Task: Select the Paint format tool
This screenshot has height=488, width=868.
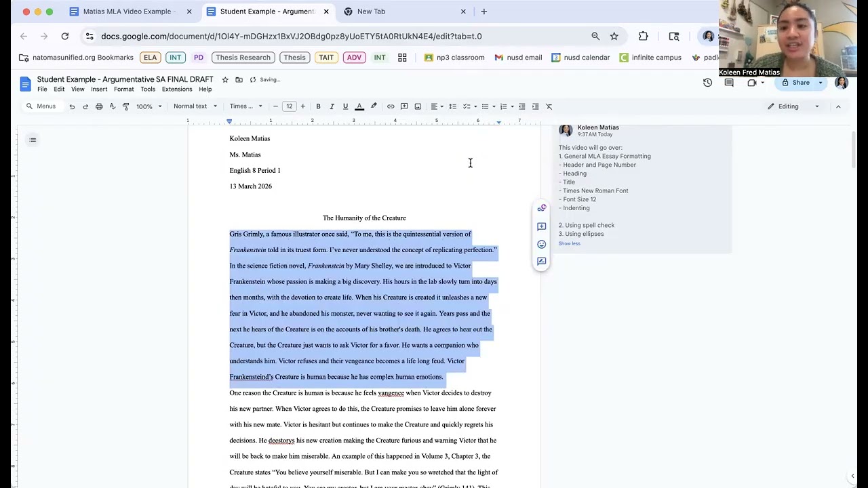Action: click(x=126, y=106)
